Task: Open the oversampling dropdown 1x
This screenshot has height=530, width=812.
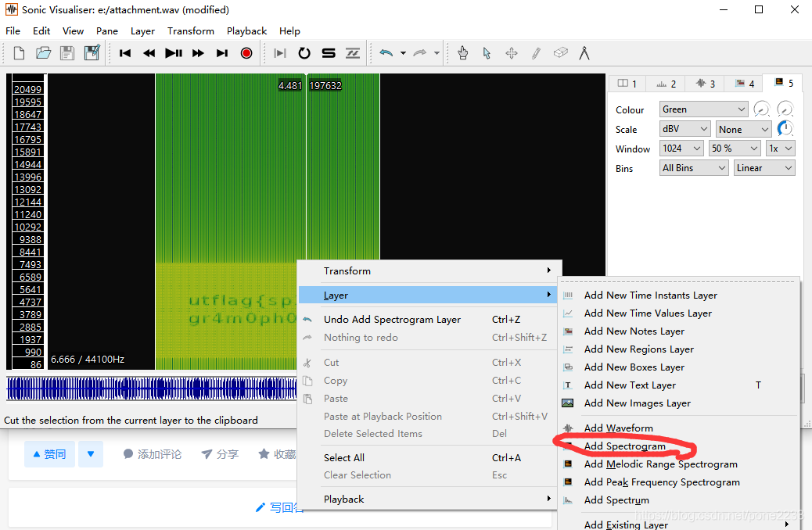Action: (x=781, y=149)
